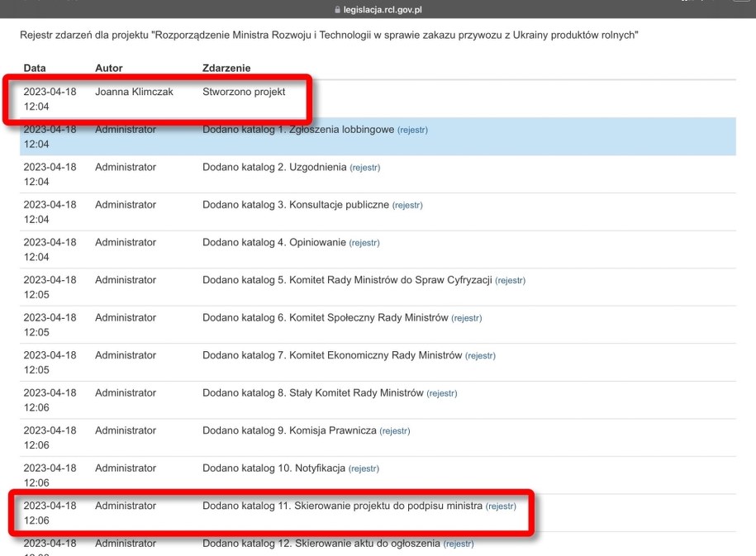The width and height of the screenshot is (756, 556).
Task: Click rejestr link for Skierowanie aktu do ogłoszenia
Action: [459, 544]
